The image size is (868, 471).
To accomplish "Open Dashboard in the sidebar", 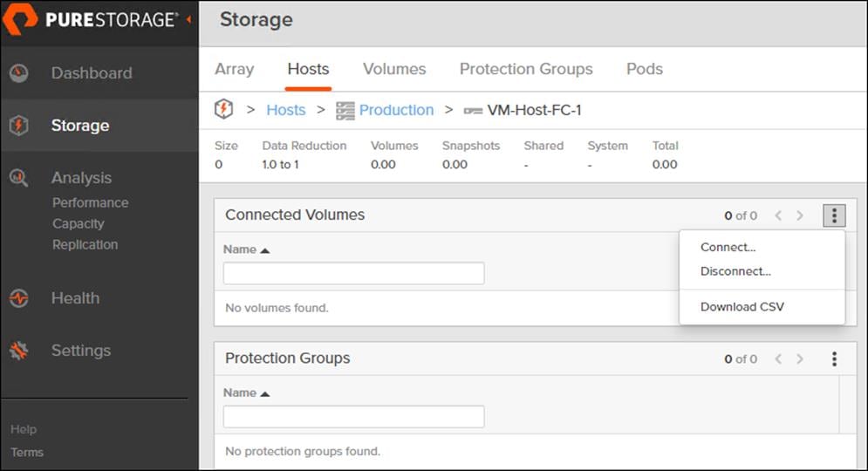I will click(92, 73).
